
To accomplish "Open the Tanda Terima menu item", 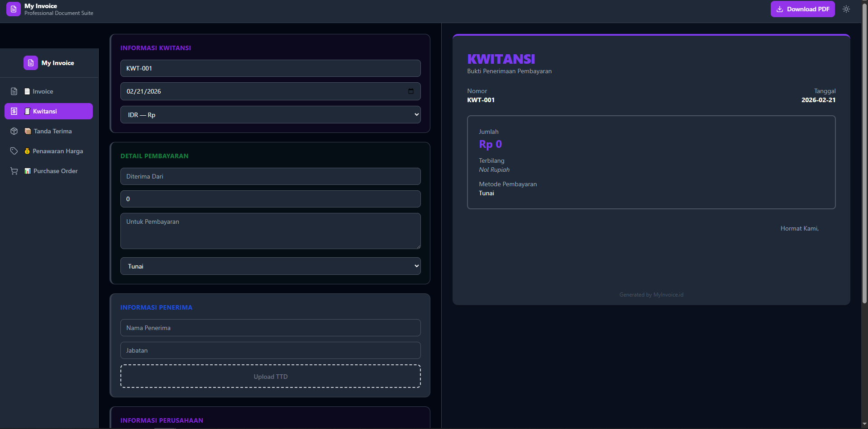I will tap(48, 131).
